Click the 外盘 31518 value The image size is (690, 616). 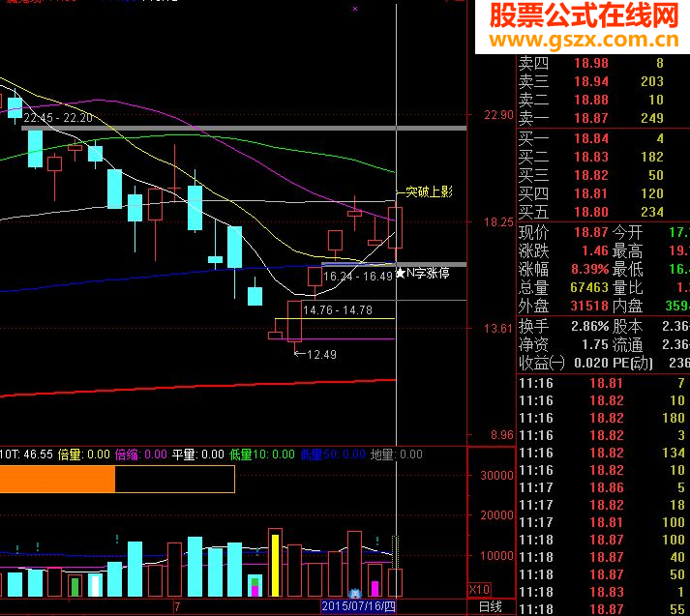coord(589,306)
